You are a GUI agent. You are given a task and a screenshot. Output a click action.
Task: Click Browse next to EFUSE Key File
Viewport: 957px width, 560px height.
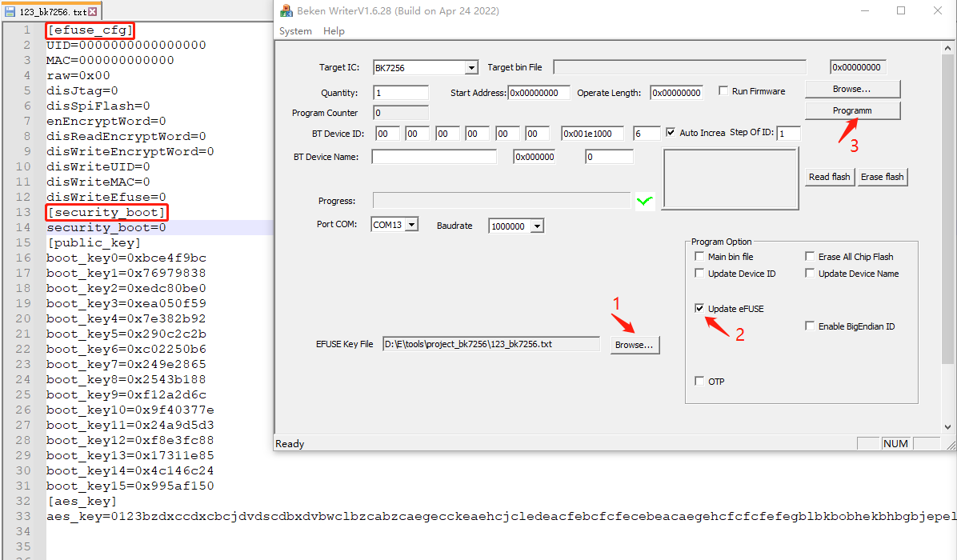pyautogui.click(x=634, y=345)
